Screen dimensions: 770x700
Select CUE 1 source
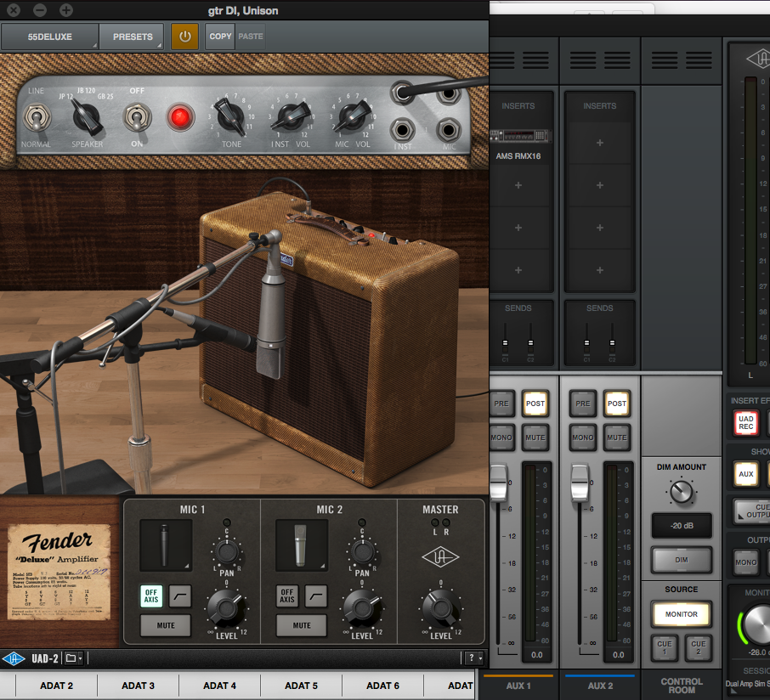point(665,647)
